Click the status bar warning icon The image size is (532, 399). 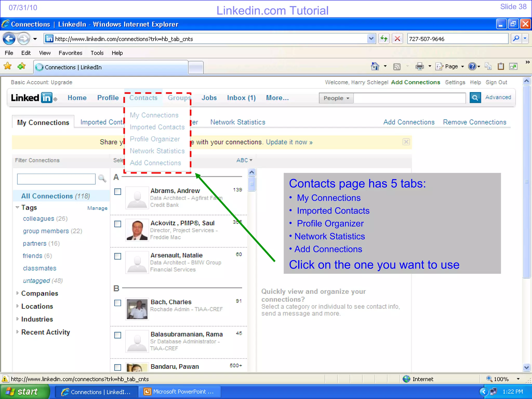click(x=5, y=379)
